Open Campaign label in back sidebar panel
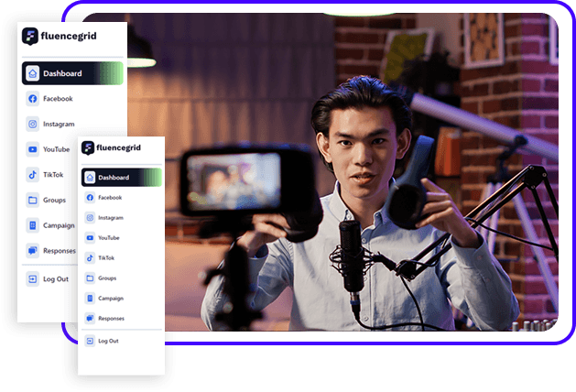The width and height of the screenshot is (576, 392). (59, 225)
